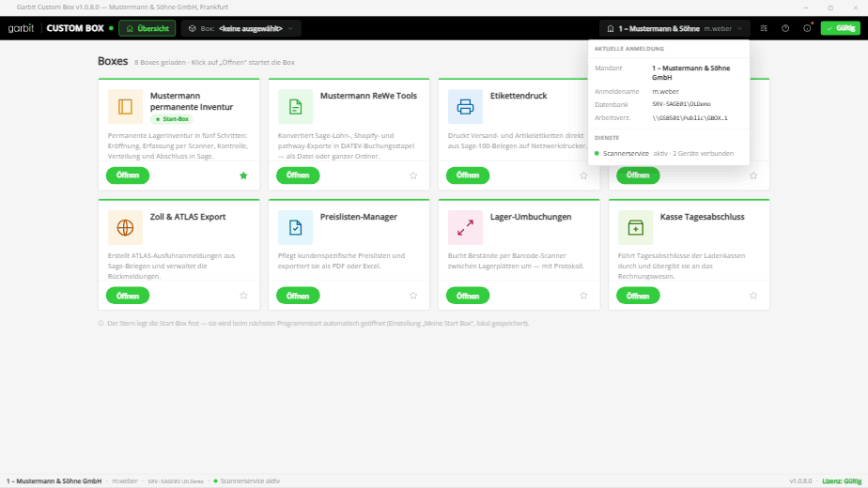Click the green Gültig license button
Image resolution: width=868 pixels, height=488 pixels.
841,28
